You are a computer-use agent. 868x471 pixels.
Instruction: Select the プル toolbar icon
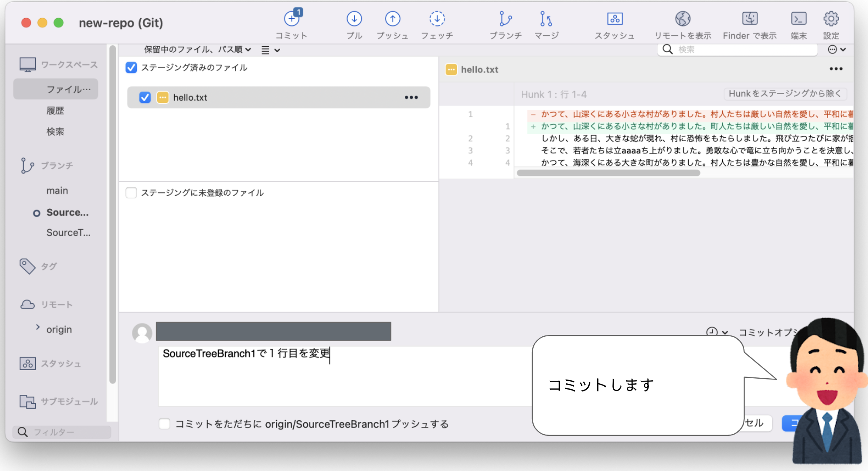click(x=354, y=23)
